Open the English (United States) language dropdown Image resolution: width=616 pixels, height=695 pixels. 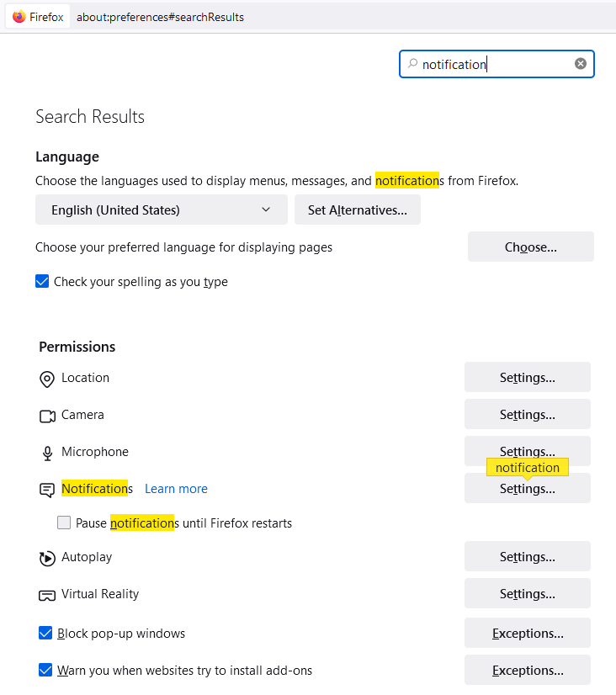pyautogui.click(x=161, y=210)
